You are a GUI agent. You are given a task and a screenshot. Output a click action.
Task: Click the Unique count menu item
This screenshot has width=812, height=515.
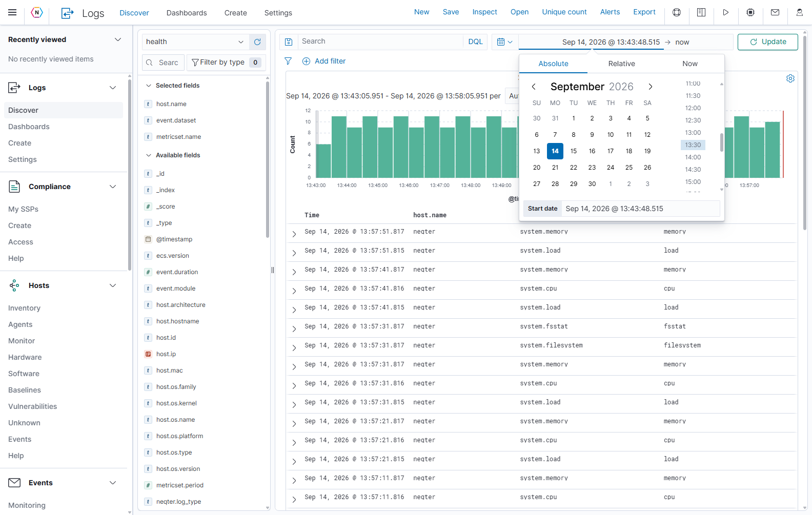click(564, 12)
